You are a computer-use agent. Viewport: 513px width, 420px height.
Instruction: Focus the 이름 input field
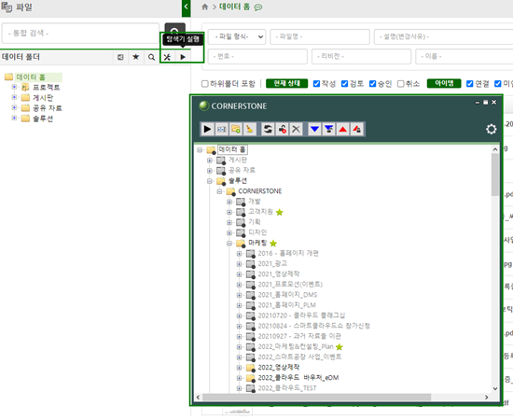464,57
